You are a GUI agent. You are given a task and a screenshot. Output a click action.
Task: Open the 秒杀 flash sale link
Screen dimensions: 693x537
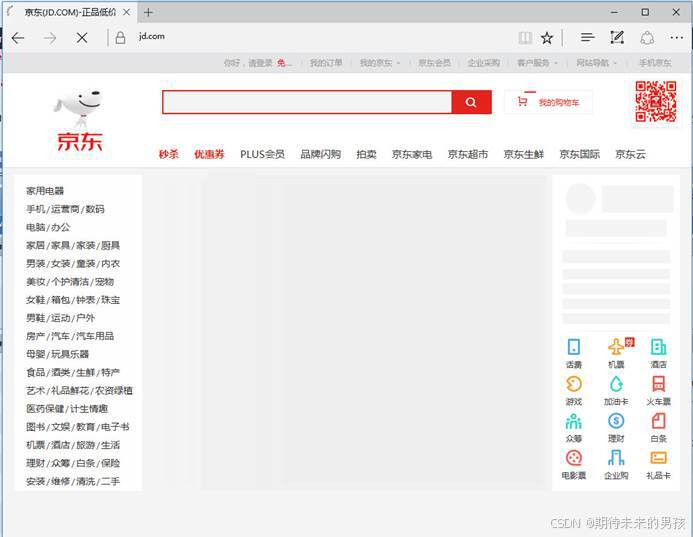[x=168, y=154]
